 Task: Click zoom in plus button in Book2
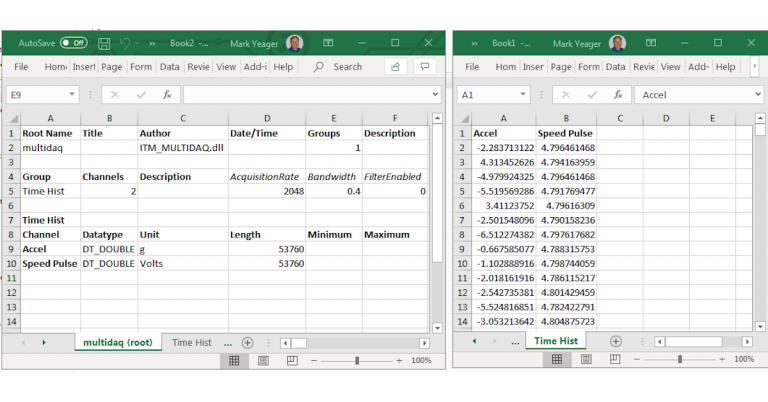[400, 361]
